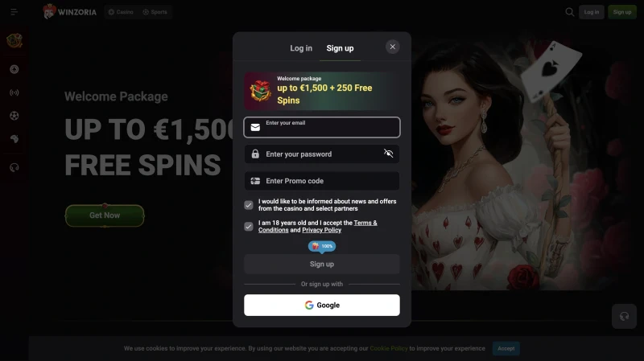Select the Sign up tab
644x361 pixels.
tap(340, 48)
